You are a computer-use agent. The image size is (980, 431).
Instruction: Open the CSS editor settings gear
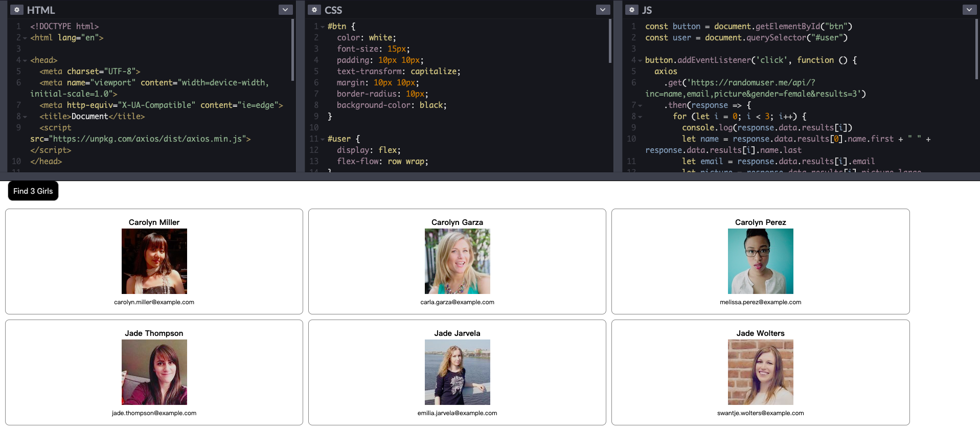tap(314, 10)
